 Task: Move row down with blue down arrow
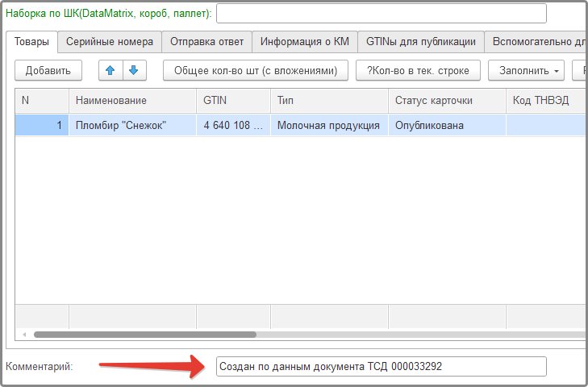pyautogui.click(x=134, y=70)
